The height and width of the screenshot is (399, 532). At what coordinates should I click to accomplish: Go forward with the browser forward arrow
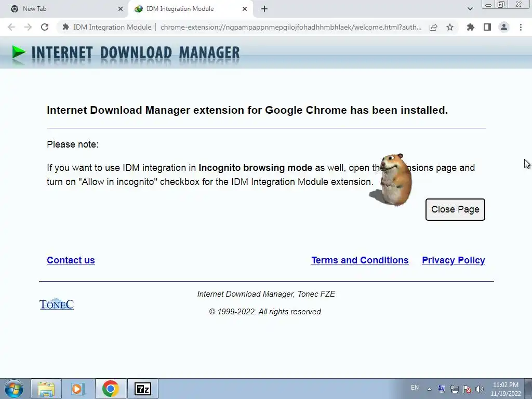click(x=28, y=27)
